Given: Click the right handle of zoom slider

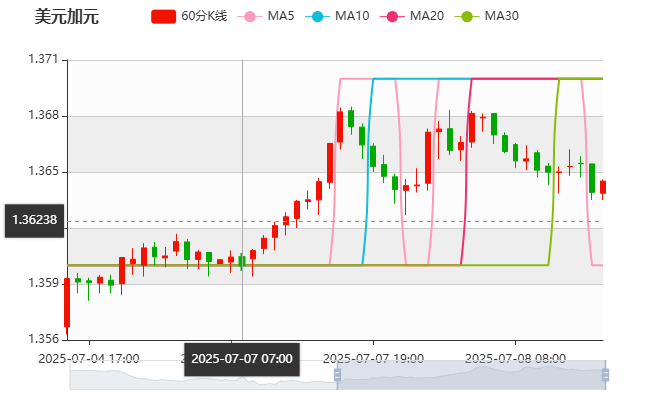Looking at the screenshot, I should click(x=605, y=375).
